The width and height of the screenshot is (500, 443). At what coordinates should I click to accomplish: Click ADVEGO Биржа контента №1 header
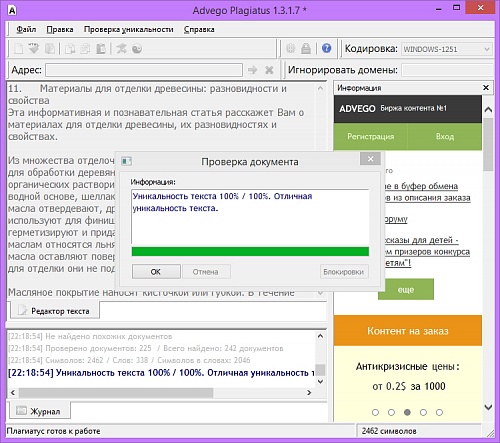[x=408, y=109]
